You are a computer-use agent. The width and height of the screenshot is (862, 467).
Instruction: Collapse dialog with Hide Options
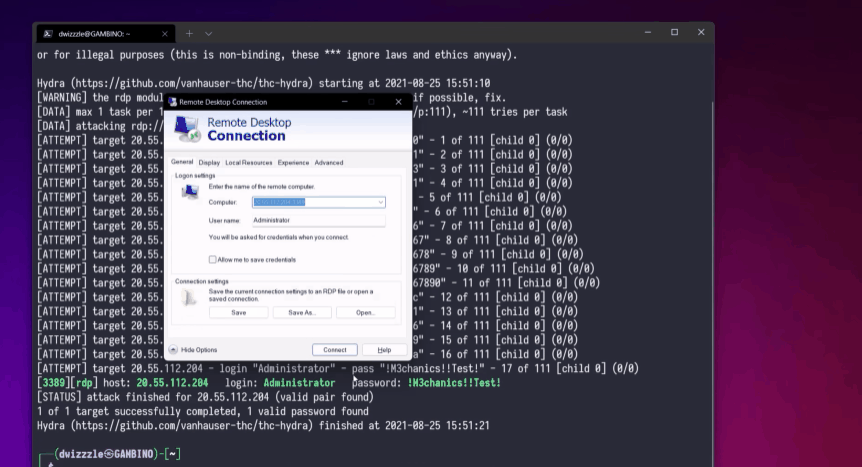193,350
